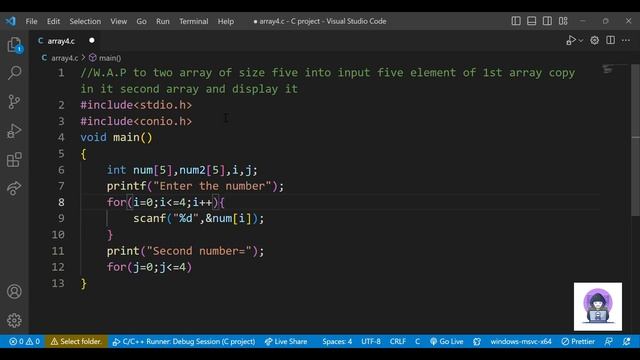Image resolution: width=640 pixels, height=360 pixels.
Task: Open the Edit menu
Action: [53, 21]
